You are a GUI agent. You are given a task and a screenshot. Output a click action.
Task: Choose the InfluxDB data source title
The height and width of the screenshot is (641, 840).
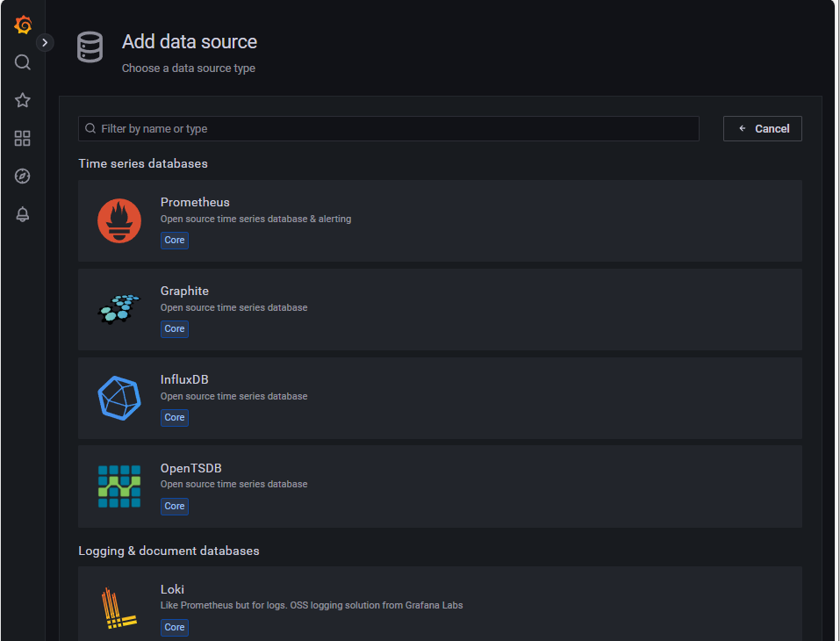tap(184, 379)
